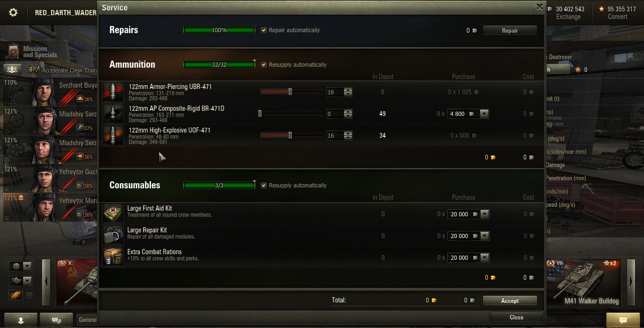Click the Repair button

click(x=510, y=30)
